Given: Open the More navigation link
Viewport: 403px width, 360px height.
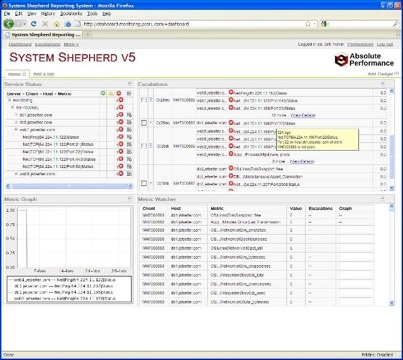Looking at the screenshot, I should coord(71,44).
